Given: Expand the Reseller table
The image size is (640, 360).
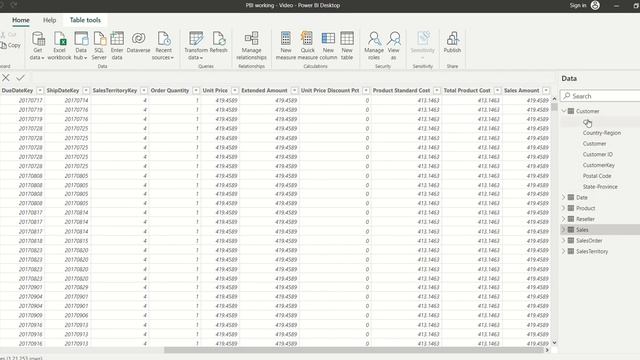Looking at the screenshot, I should [564, 219].
